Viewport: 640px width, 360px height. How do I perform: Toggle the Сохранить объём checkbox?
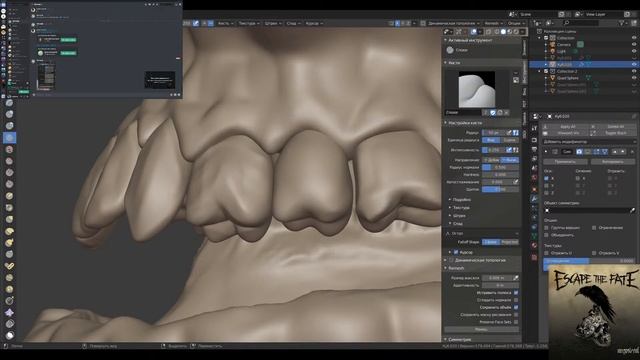click(x=516, y=307)
